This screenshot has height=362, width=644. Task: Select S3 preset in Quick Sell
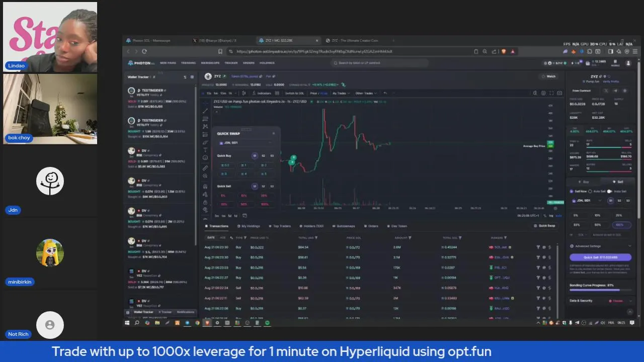point(272,186)
